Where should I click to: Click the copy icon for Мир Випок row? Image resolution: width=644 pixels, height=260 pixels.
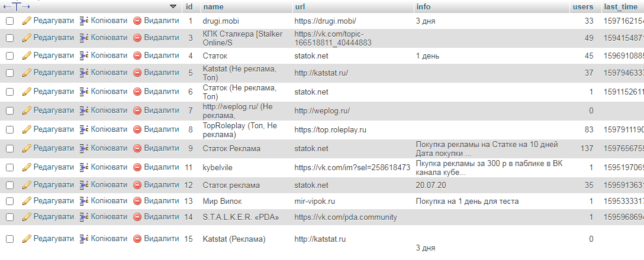84,201
